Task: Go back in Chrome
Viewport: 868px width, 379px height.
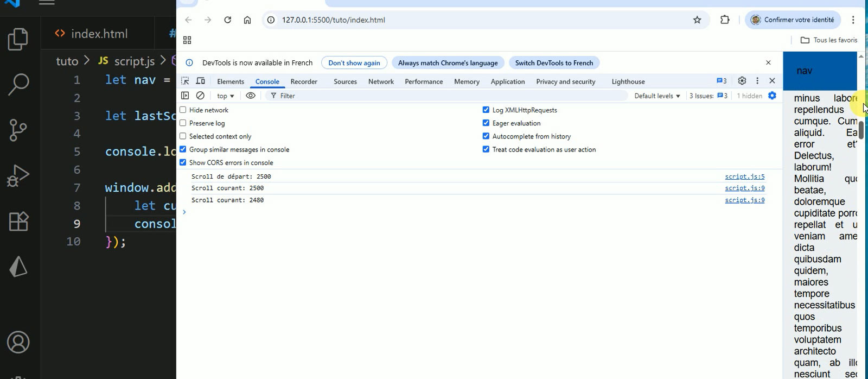Action: pos(188,20)
